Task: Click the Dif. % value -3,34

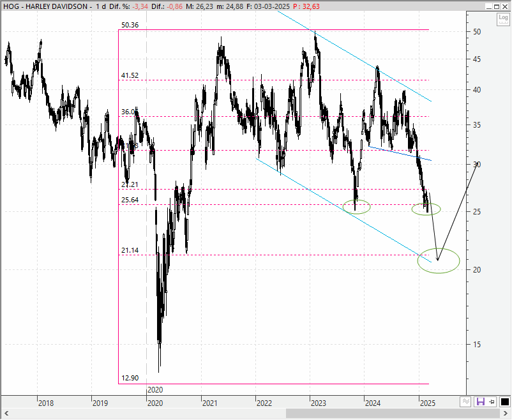Action: 140,6
